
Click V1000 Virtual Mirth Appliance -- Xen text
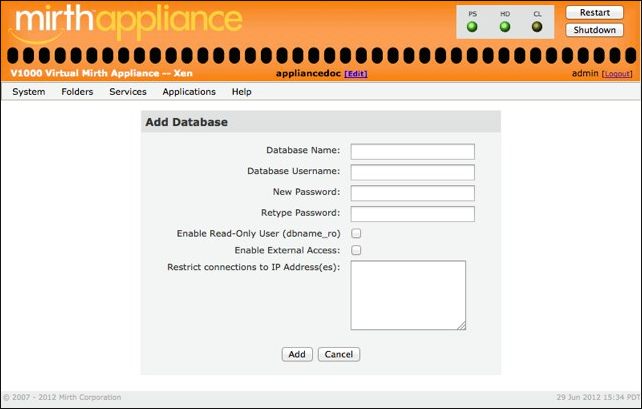102,73
